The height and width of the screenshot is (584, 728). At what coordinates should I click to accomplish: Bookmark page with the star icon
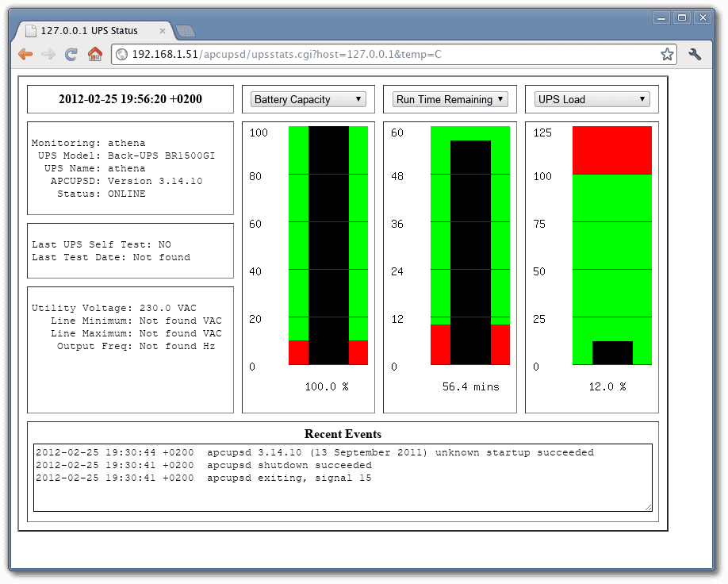[x=667, y=55]
